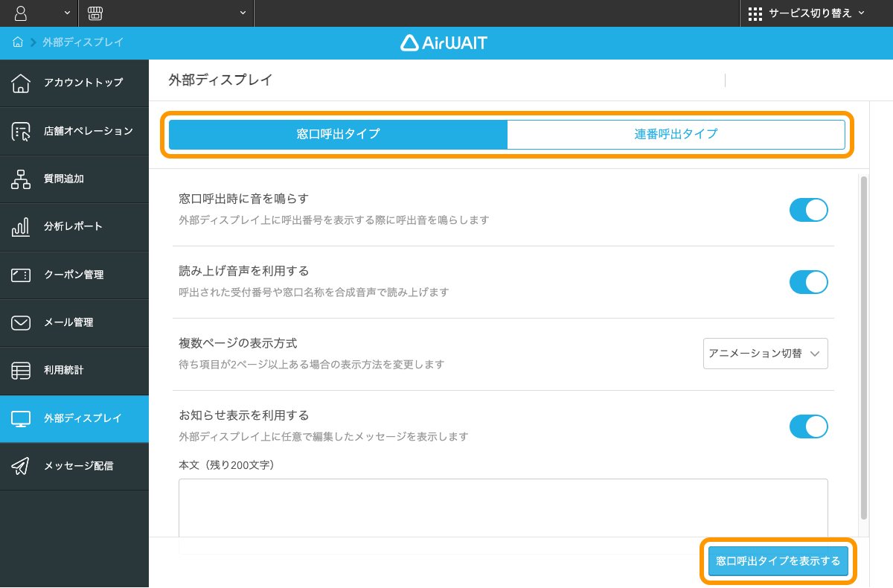Expand the store selector chevron

click(243, 13)
